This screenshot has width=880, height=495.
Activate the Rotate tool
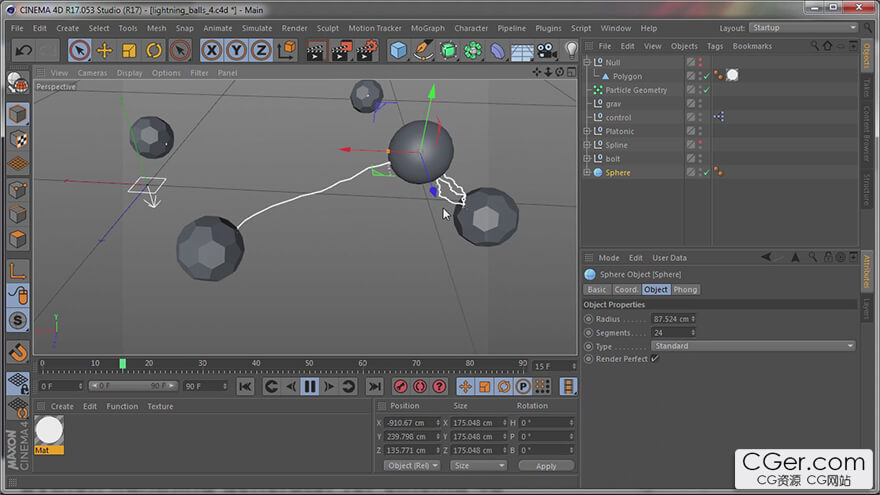[x=154, y=51]
